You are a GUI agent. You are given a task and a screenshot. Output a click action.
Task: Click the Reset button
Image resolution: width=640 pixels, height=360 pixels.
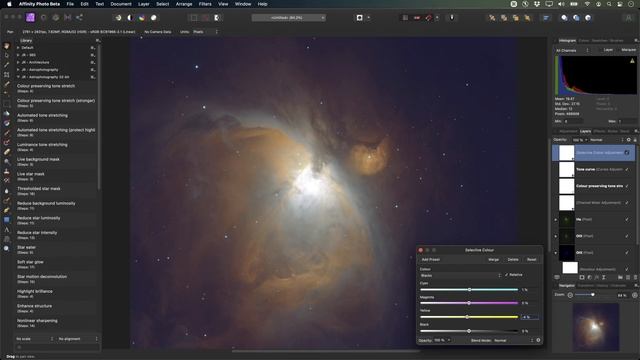point(531,260)
